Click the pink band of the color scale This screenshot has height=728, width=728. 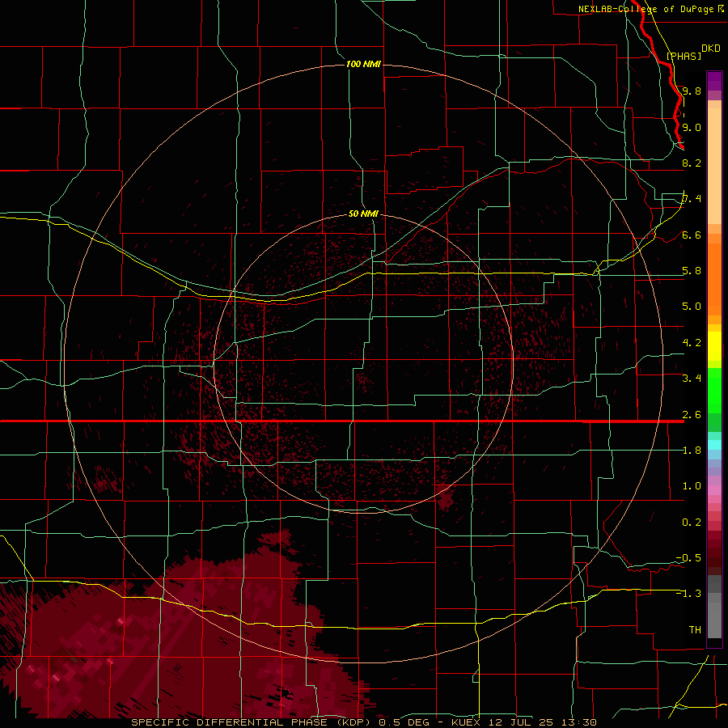714,490
